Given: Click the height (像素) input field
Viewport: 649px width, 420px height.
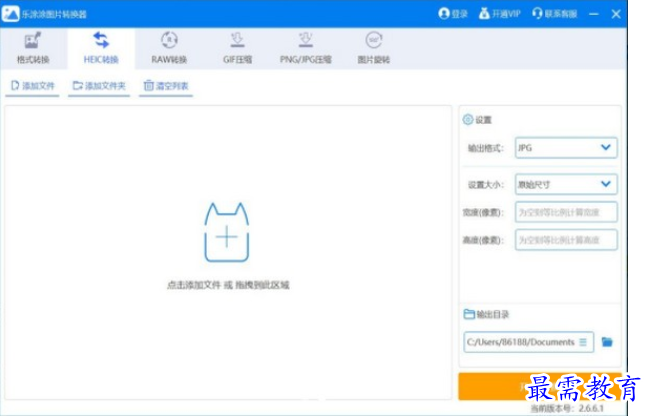Looking at the screenshot, I should click(x=566, y=240).
